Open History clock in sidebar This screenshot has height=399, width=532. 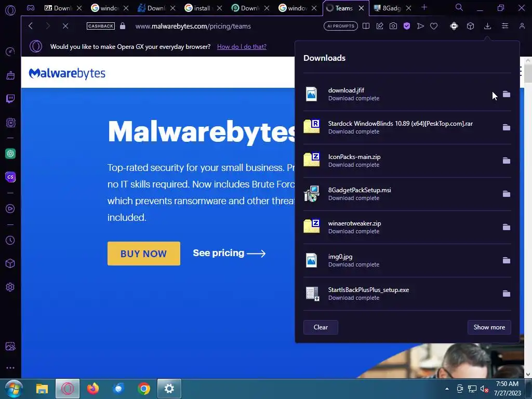point(10,240)
